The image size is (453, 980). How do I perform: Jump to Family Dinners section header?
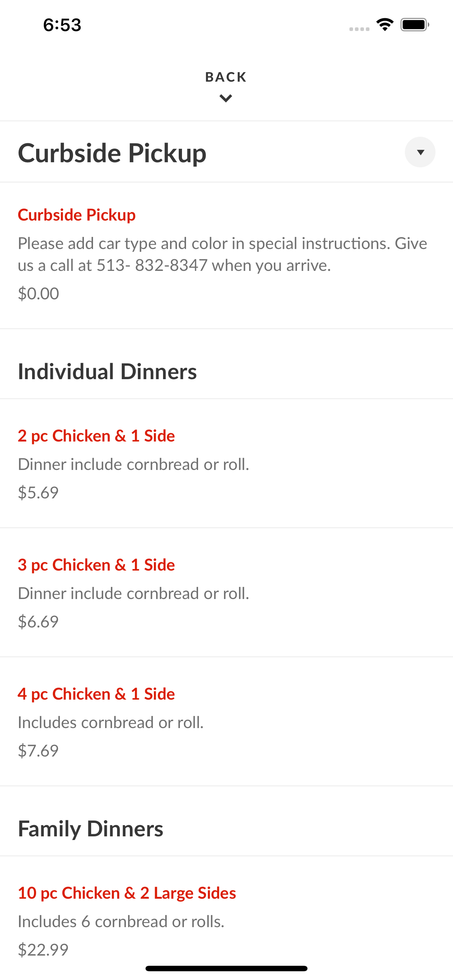(x=90, y=829)
